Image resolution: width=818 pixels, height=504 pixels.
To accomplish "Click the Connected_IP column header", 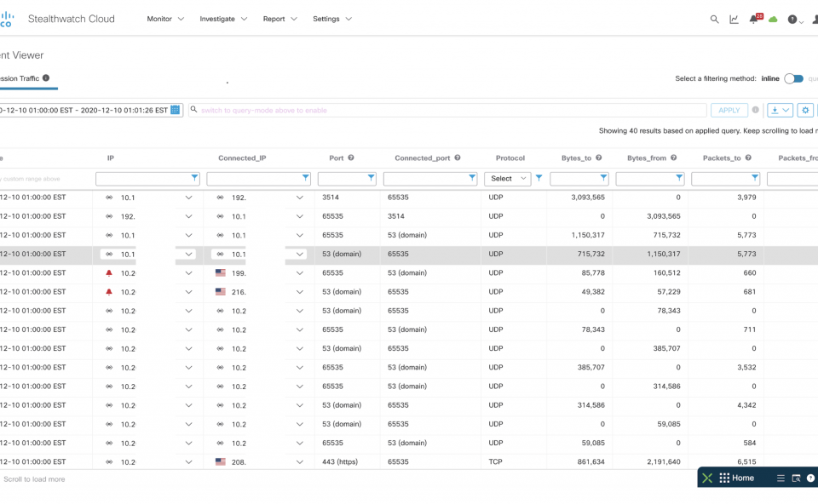I will point(242,157).
